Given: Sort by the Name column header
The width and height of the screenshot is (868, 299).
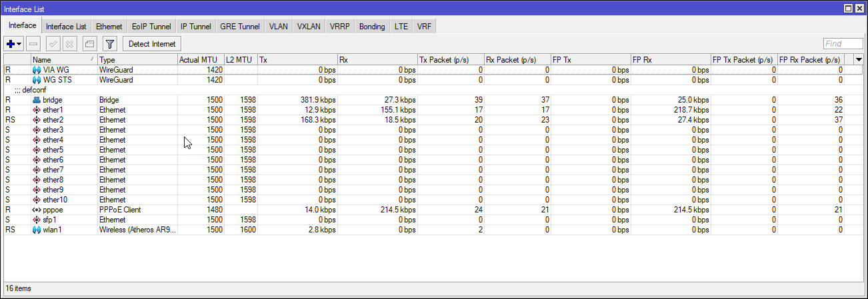Looking at the screenshot, I should (64, 60).
